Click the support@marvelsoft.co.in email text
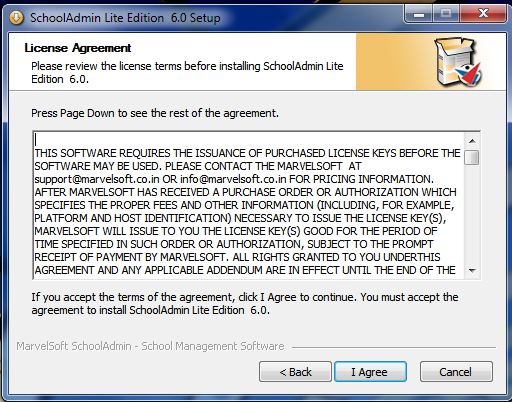The width and height of the screenshot is (512, 402). (97, 179)
